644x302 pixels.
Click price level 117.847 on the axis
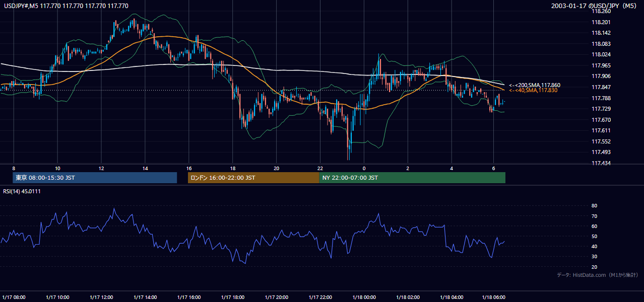pos(601,87)
